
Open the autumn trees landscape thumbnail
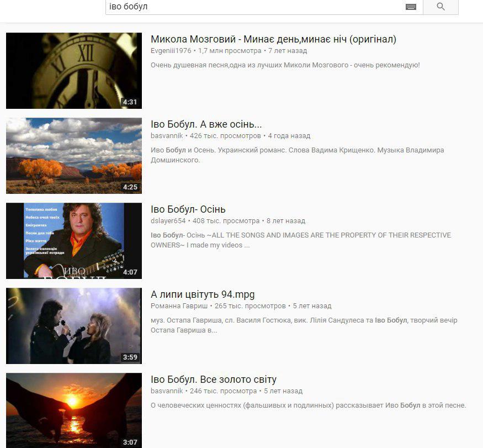coord(73,155)
